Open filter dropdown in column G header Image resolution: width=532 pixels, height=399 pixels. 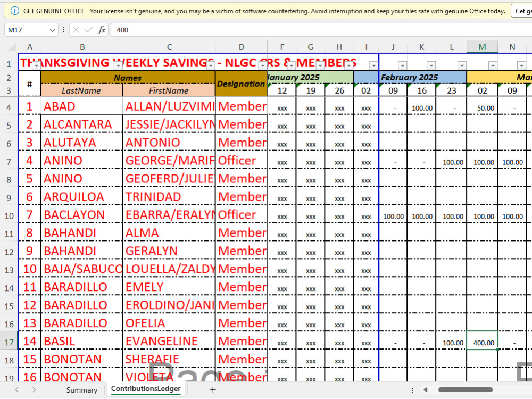point(320,65)
